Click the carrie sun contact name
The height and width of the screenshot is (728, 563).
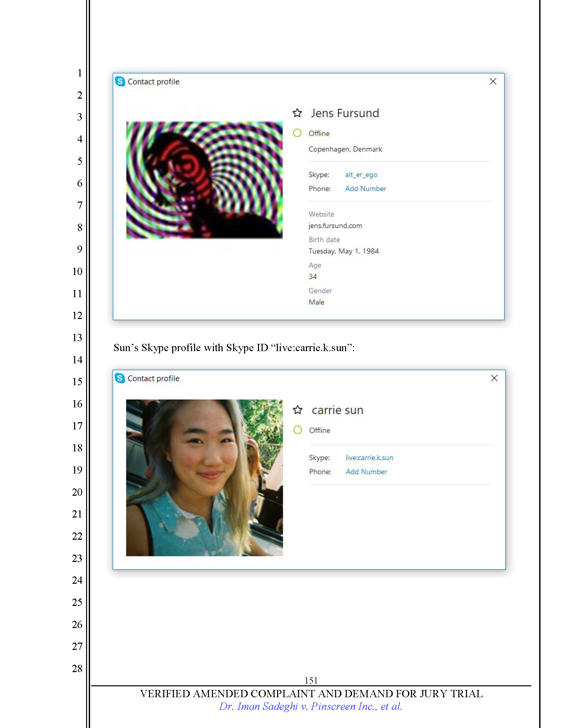(337, 410)
